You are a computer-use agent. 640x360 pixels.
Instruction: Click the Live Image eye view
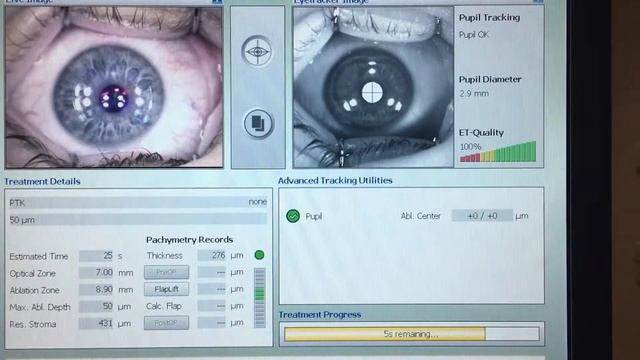[114, 87]
